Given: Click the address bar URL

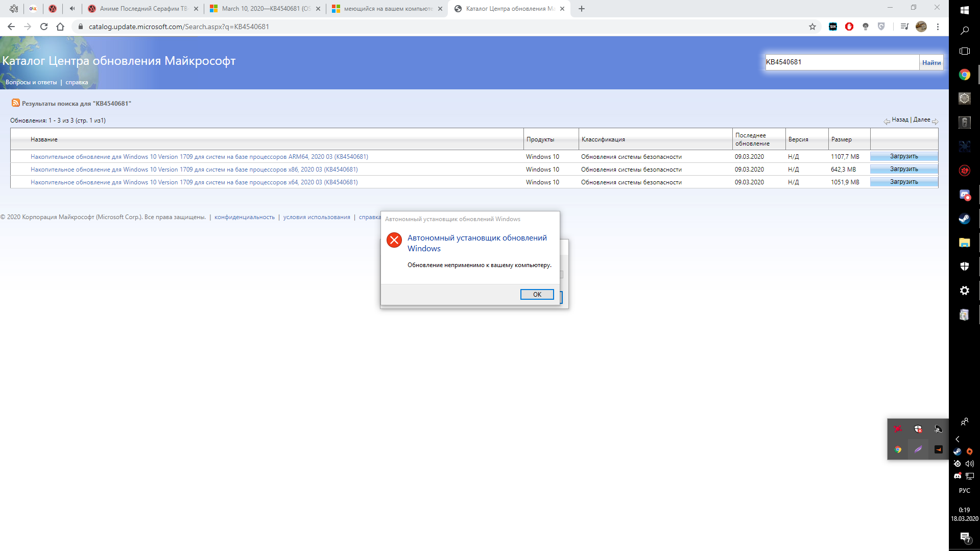Looking at the screenshot, I should click(x=179, y=27).
